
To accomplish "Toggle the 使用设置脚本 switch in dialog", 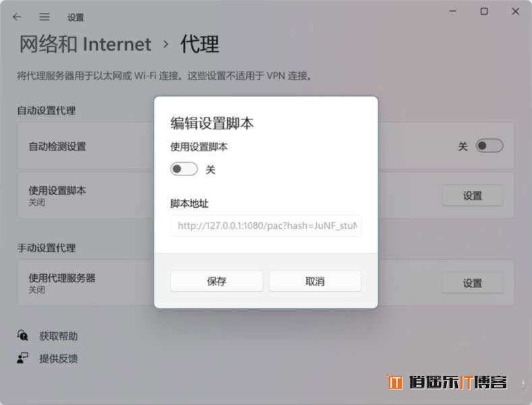I will coord(184,169).
